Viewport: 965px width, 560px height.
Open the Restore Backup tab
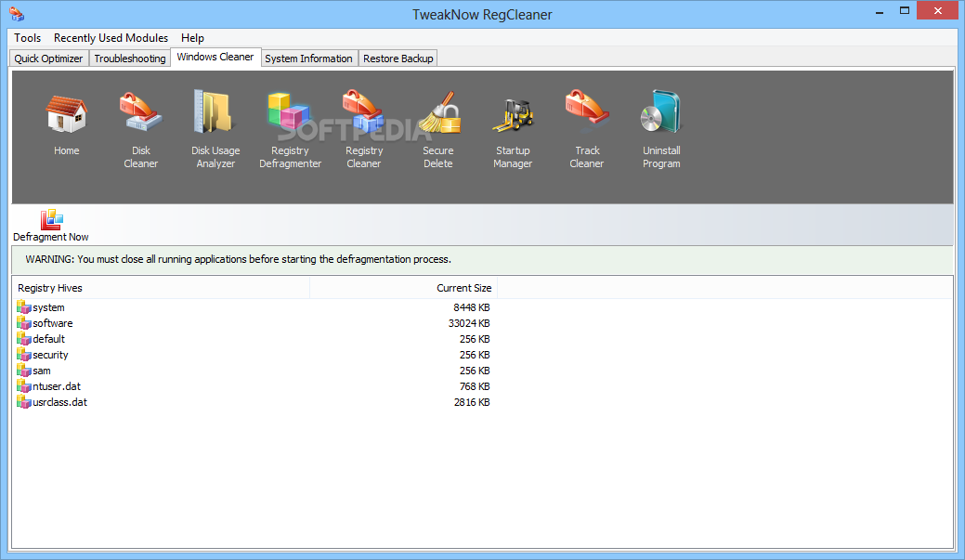tap(398, 59)
